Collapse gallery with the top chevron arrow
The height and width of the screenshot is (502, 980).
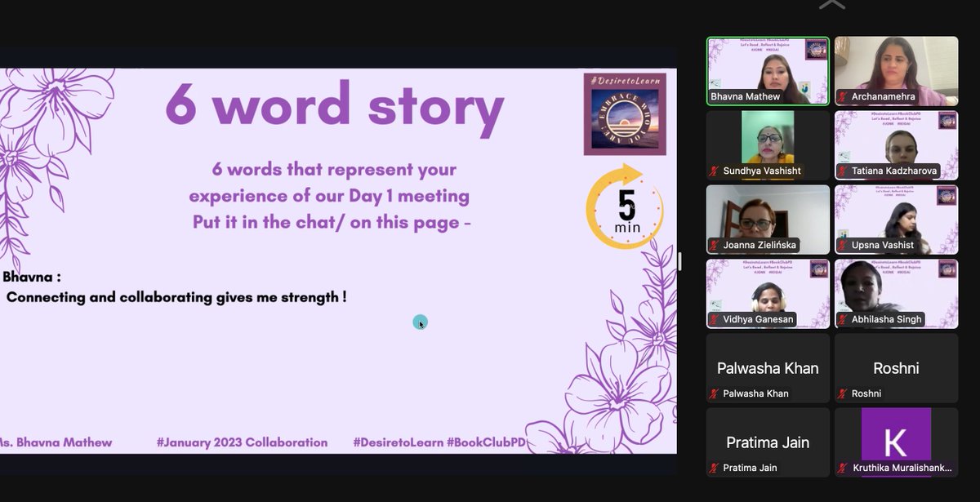click(x=832, y=5)
